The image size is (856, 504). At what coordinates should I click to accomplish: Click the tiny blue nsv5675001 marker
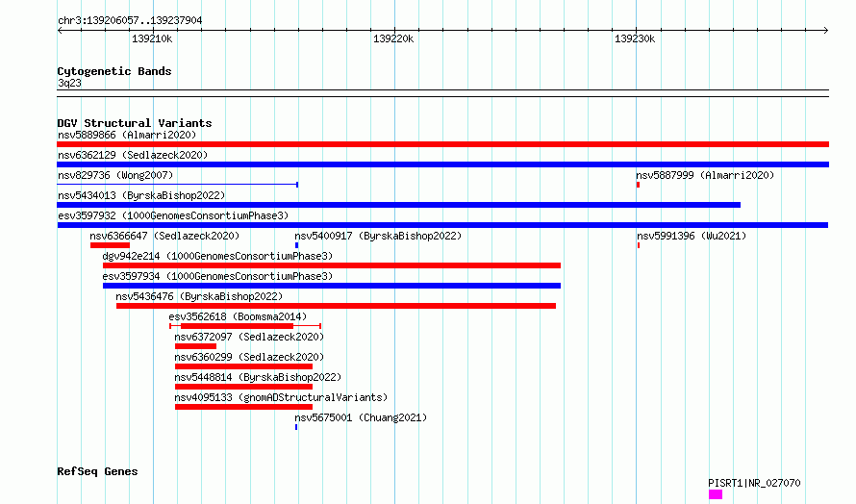coord(296,427)
